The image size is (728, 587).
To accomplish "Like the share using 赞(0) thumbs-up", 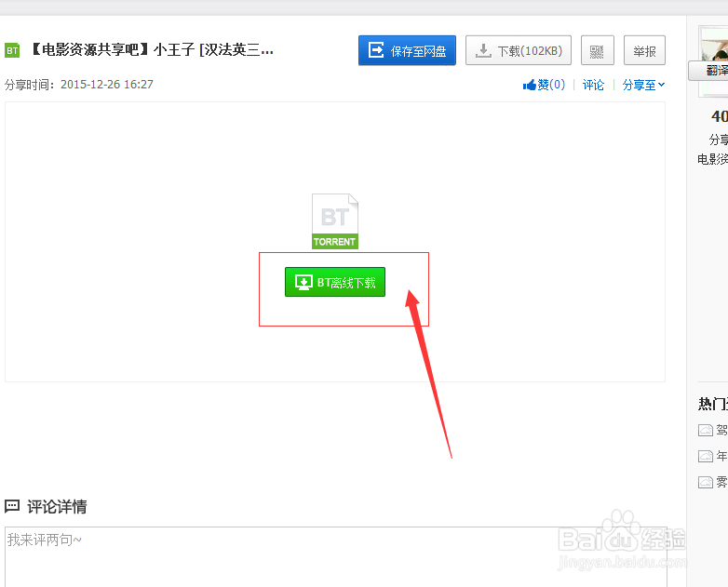I will click(544, 85).
